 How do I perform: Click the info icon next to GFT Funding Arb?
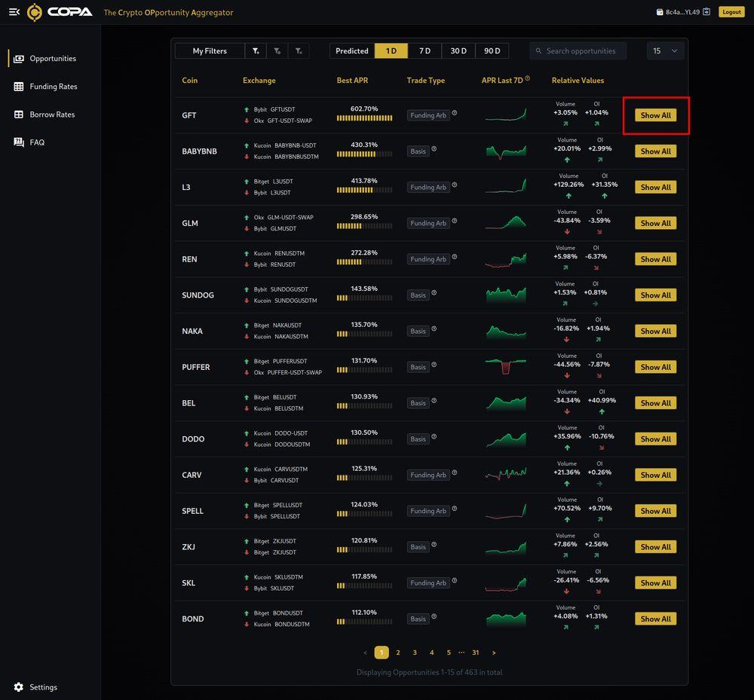click(x=455, y=113)
